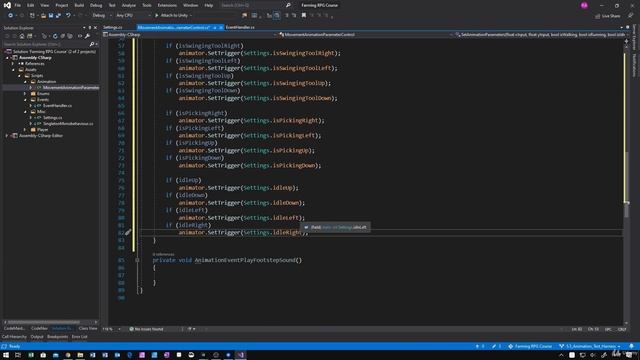Click the Save icon in the toolbar
Screen dimensions: 640x360
click(51, 16)
